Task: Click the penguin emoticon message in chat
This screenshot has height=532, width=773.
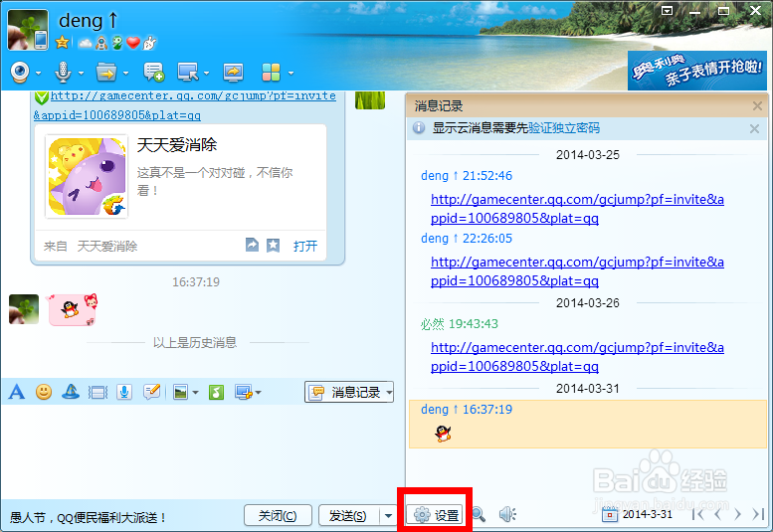Action: pos(73,309)
